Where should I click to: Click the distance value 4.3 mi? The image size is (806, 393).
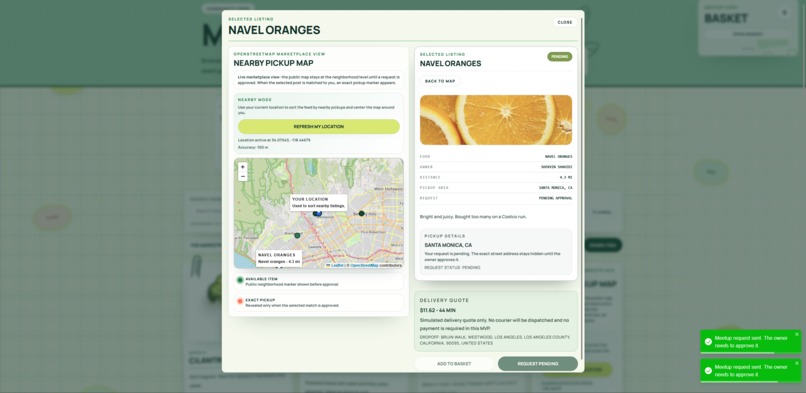566,177
